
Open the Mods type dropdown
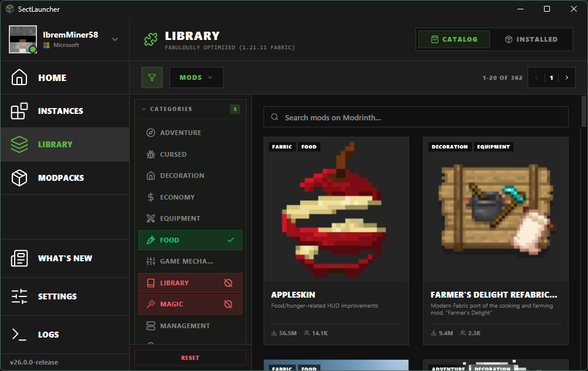[196, 77]
